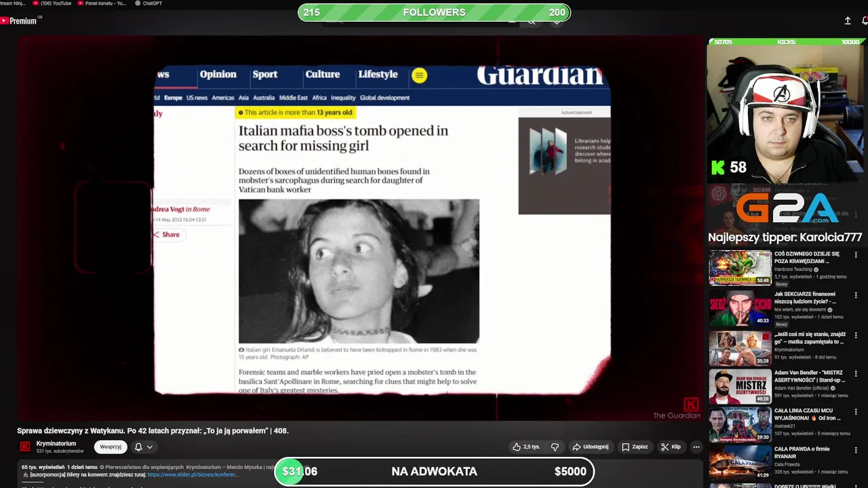Open 'CAŁA PRAWDA o firmie RYANAIR' thumbnail
The image size is (868, 488).
coord(741,463)
